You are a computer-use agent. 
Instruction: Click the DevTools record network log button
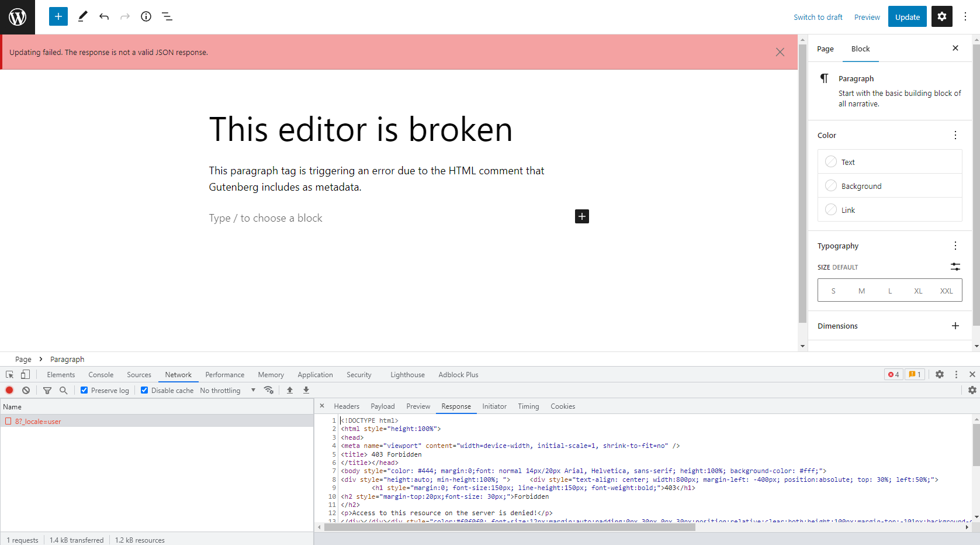pyautogui.click(x=9, y=390)
